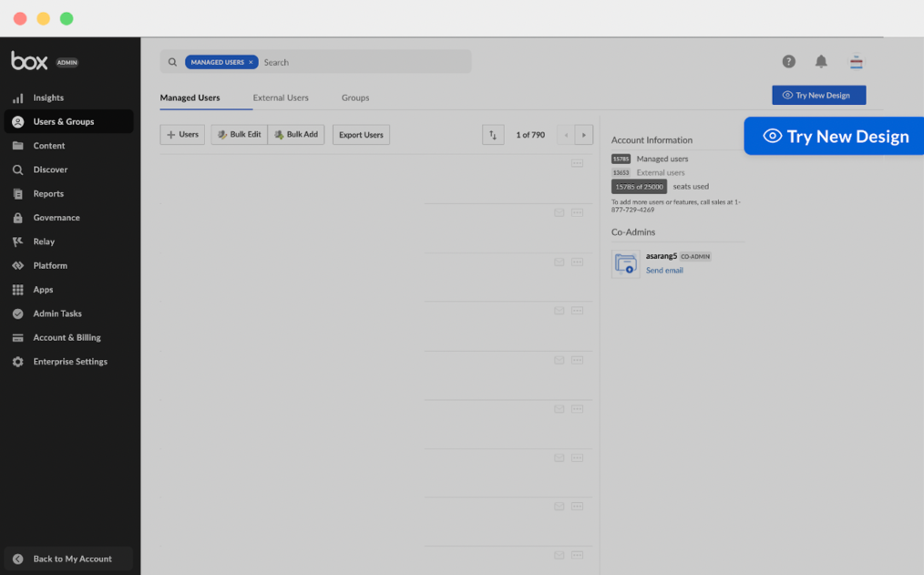Open Insights from the sidebar
Viewport: 924px width, 575px height.
tap(48, 98)
